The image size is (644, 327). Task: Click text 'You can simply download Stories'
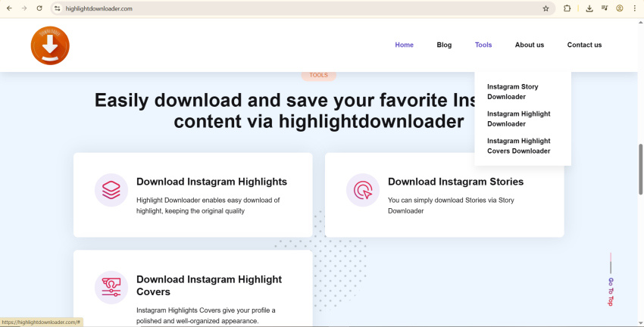click(451, 206)
